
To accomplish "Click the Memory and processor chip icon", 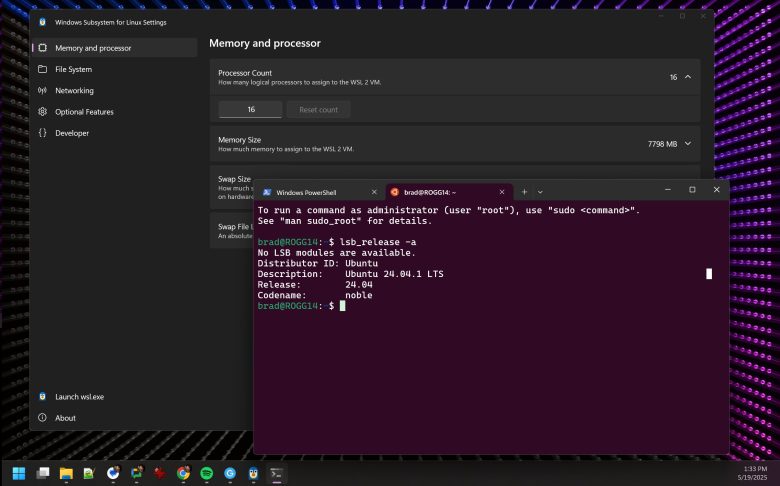I will [x=43, y=48].
